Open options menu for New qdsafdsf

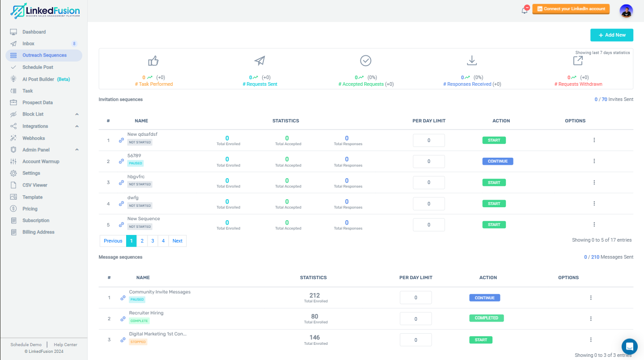[x=594, y=140]
